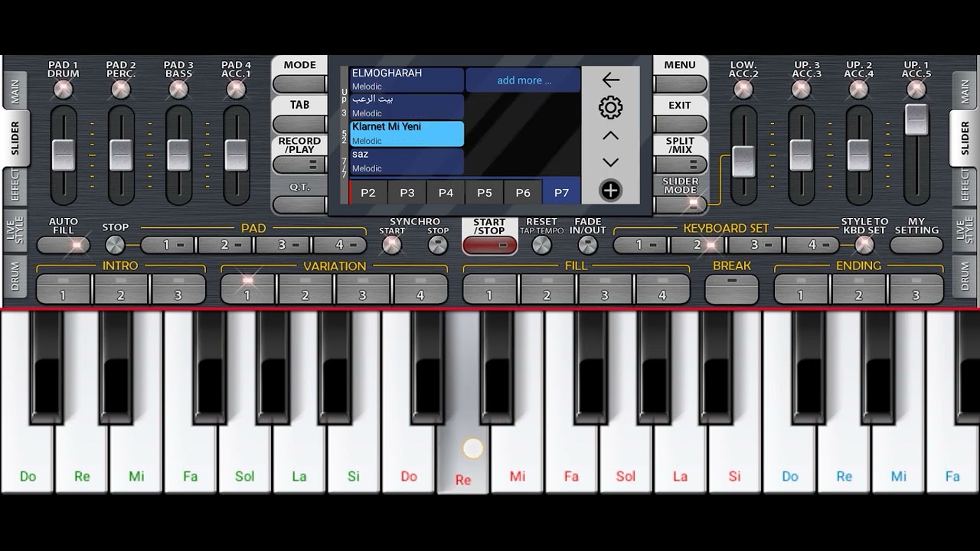
Task: Select VARIATION button 3
Action: coord(363,289)
